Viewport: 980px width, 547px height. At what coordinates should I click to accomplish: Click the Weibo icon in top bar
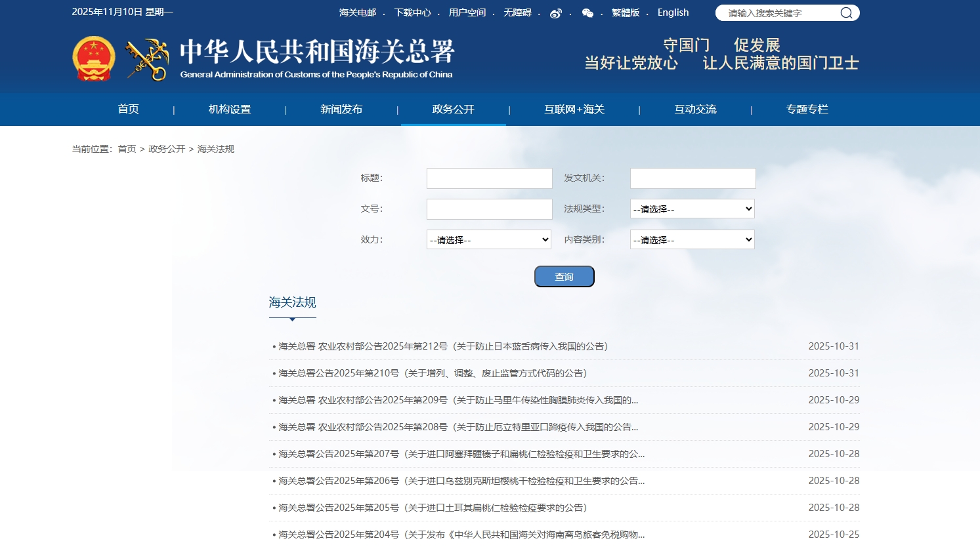click(555, 13)
